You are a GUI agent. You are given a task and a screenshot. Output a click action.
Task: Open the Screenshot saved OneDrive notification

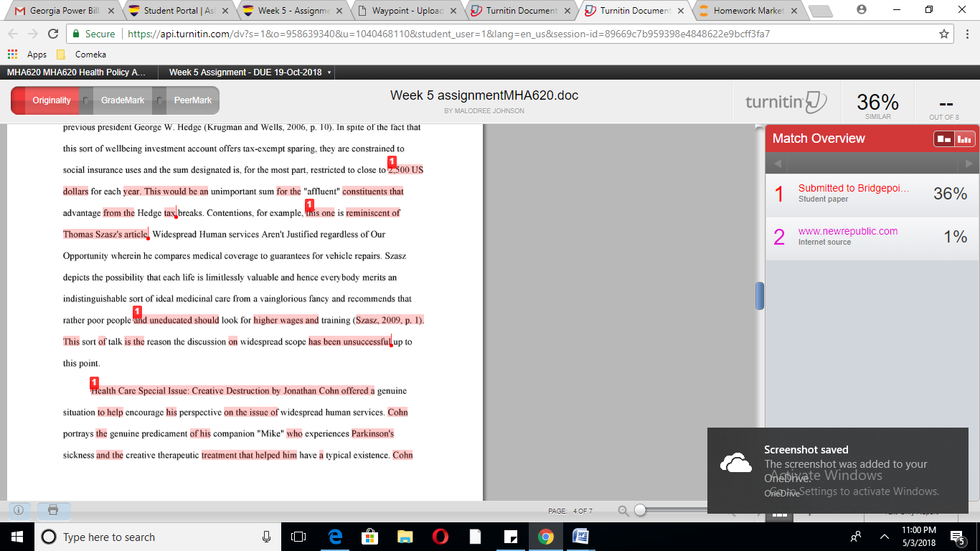click(x=837, y=471)
